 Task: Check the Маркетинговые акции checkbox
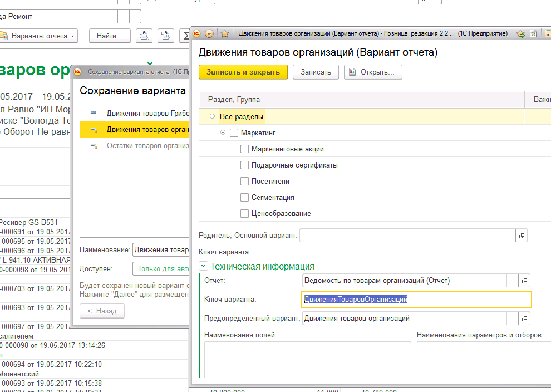coord(244,149)
